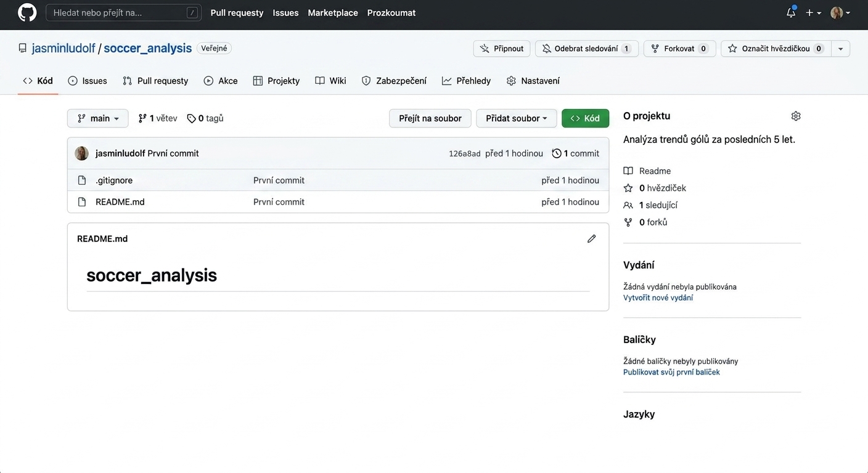Open the .gitignore file

point(114,180)
